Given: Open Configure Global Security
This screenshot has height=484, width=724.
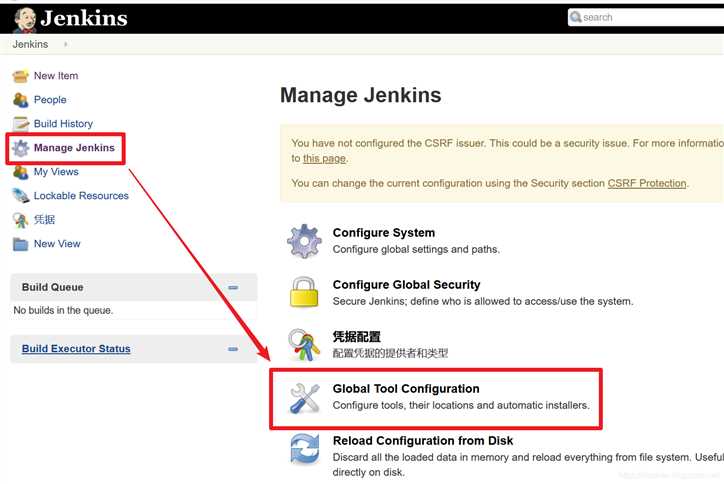Looking at the screenshot, I should [406, 285].
